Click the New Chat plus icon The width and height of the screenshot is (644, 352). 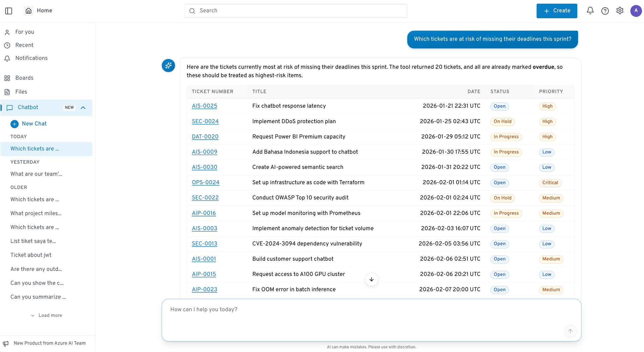(x=14, y=124)
